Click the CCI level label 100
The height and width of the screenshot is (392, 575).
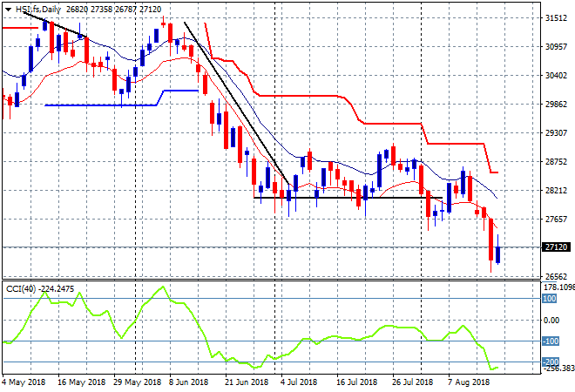tap(550, 299)
